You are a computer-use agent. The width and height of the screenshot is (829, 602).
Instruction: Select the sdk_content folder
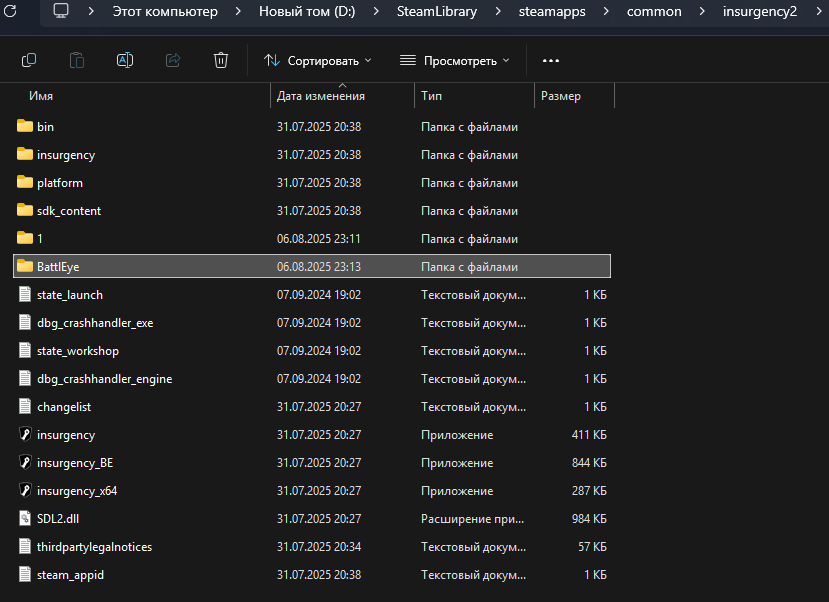coord(312,210)
